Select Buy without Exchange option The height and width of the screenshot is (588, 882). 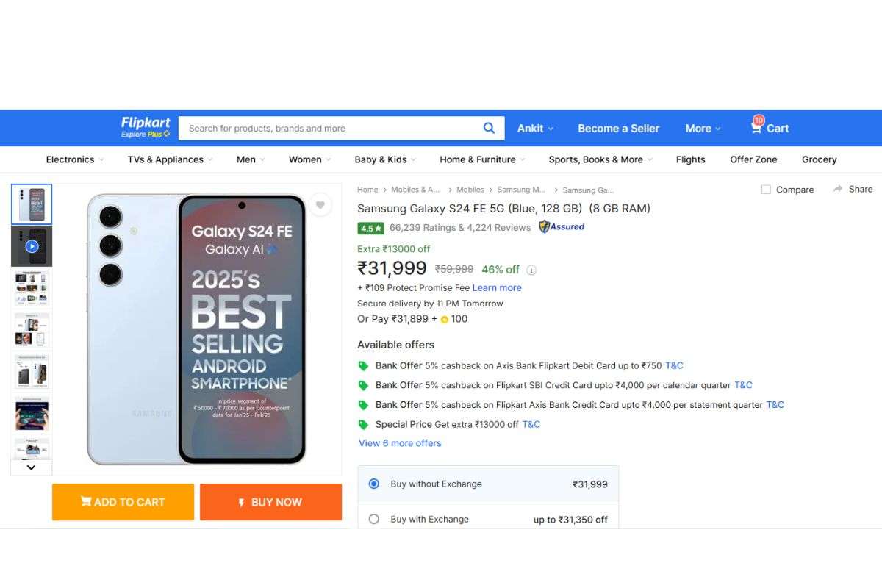pyautogui.click(x=374, y=484)
